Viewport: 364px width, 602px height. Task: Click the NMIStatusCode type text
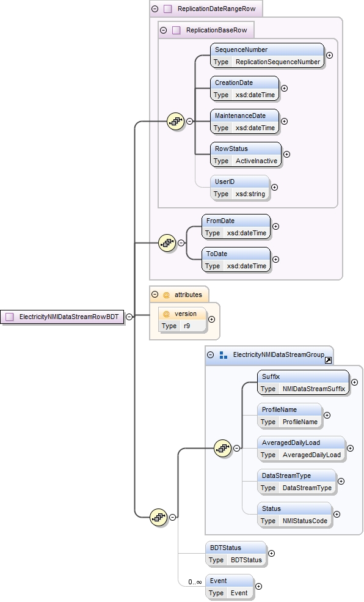[x=305, y=521]
